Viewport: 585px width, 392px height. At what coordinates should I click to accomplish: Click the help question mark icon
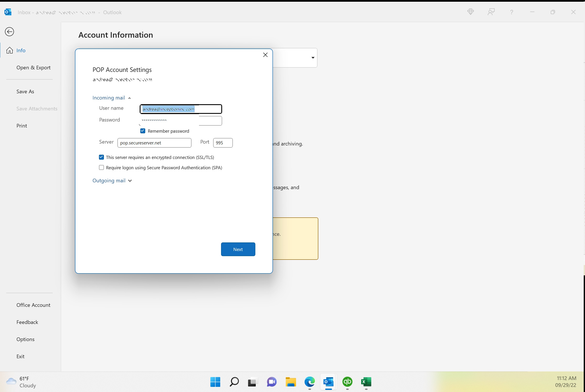[x=512, y=12]
